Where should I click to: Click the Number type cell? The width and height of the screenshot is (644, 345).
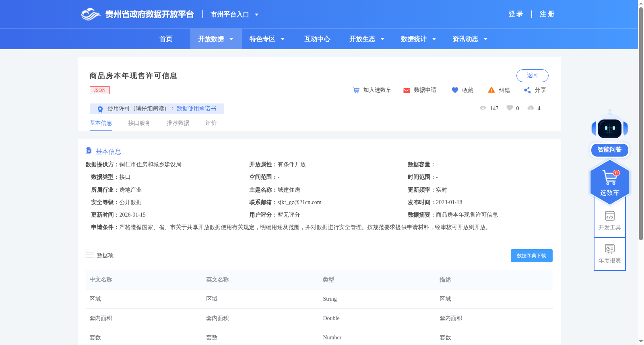332,338
